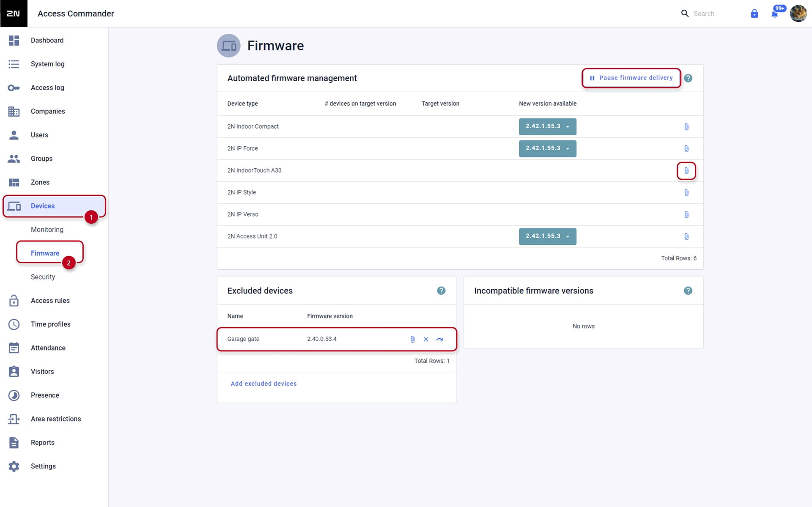Click the Groups people icon
This screenshot has height=507, width=812.
(14, 159)
